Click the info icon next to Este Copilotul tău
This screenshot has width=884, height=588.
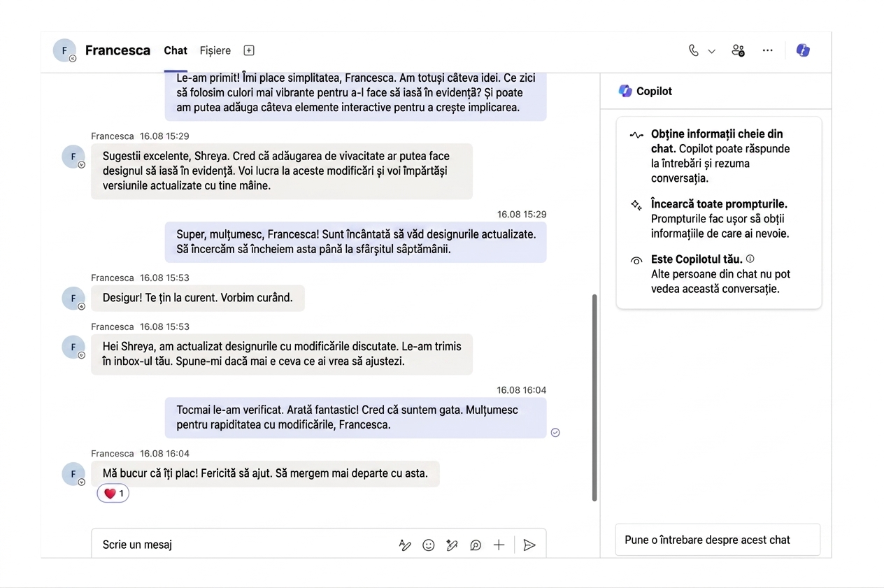[750, 259]
